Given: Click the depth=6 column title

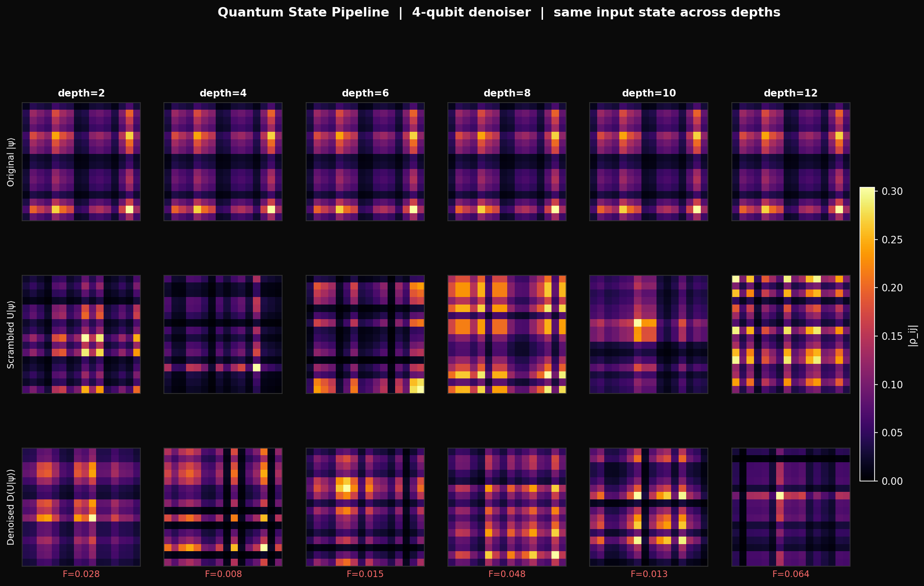Looking at the screenshot, I should (365, 93).
